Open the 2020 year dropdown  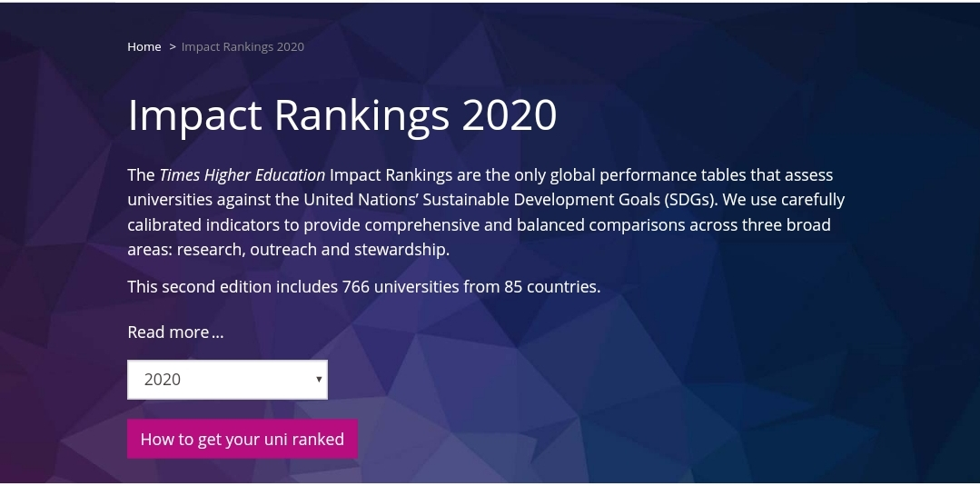tap(227, 380)
